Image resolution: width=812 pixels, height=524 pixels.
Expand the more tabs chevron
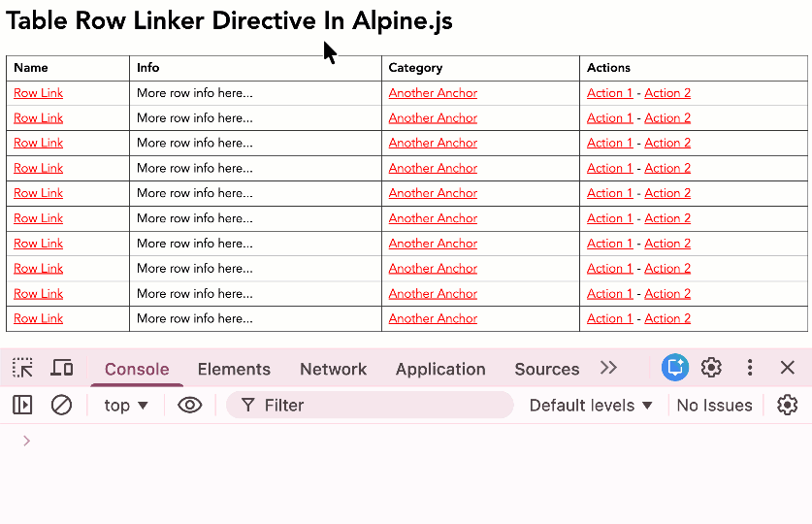[x=608, y=368]
